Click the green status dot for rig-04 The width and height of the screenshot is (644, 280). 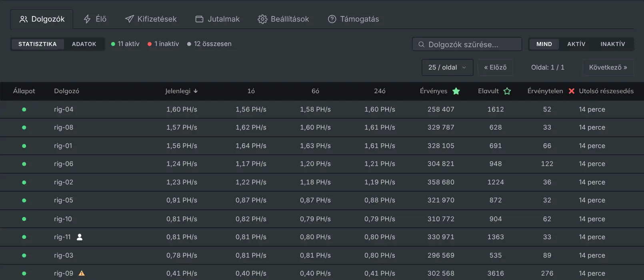coord(24,109)
